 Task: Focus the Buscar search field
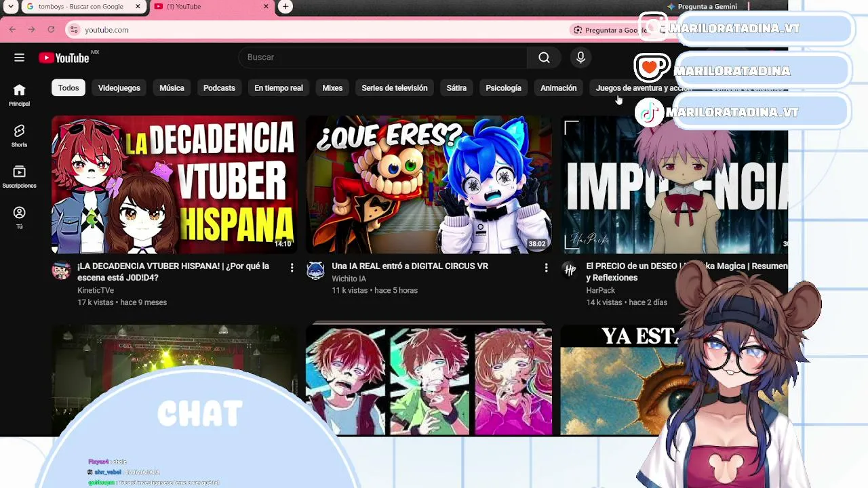click(x=383, y=58)
